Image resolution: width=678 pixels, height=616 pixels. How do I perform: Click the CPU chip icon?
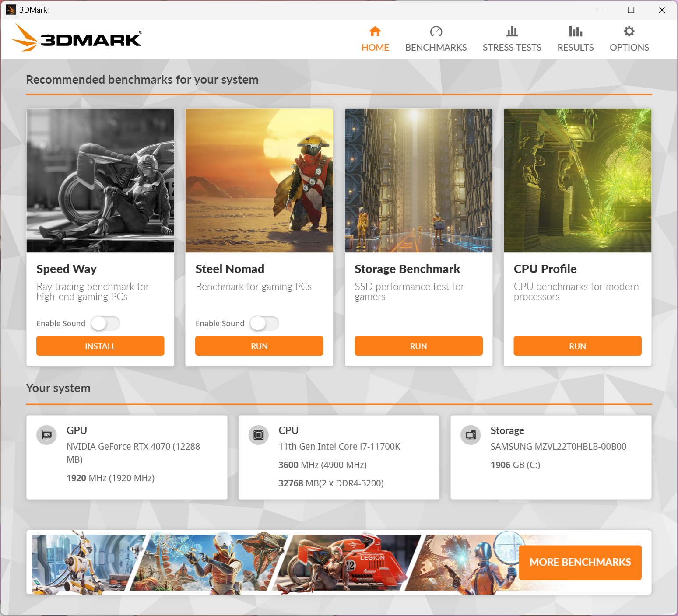tap(259, 435)
